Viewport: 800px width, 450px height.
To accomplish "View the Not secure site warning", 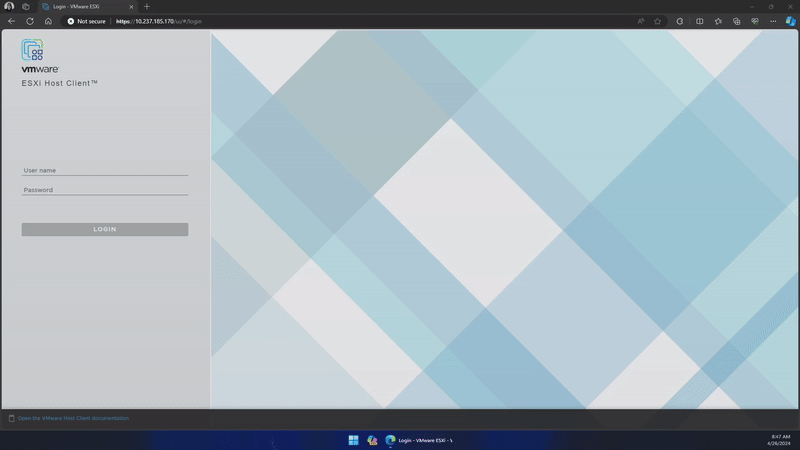I will click(86, 21).
